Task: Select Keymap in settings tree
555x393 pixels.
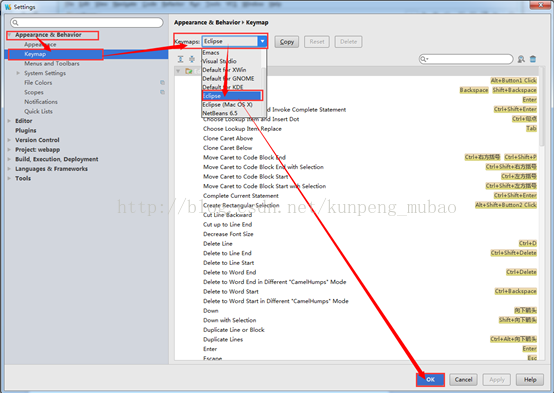Action: click(x=35, y=54)
